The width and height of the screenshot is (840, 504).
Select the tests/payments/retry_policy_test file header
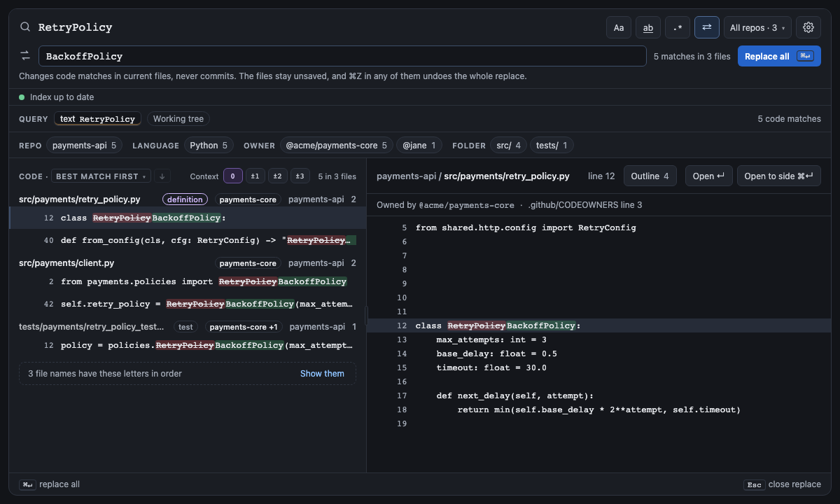click(x=188, y=327)
